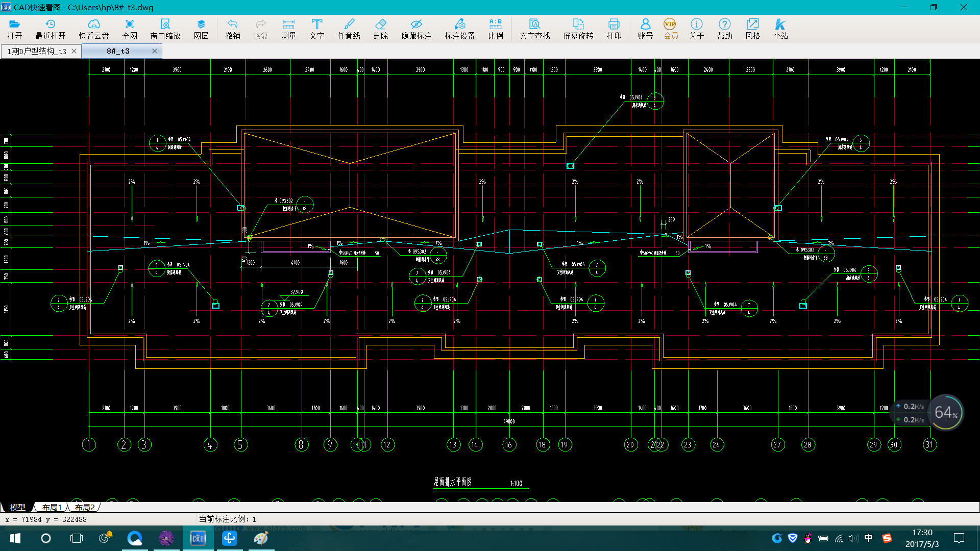Click the Open file (打开) toolbar icon
The height and width of the screenshot is (551, 980).
(14, 29)
